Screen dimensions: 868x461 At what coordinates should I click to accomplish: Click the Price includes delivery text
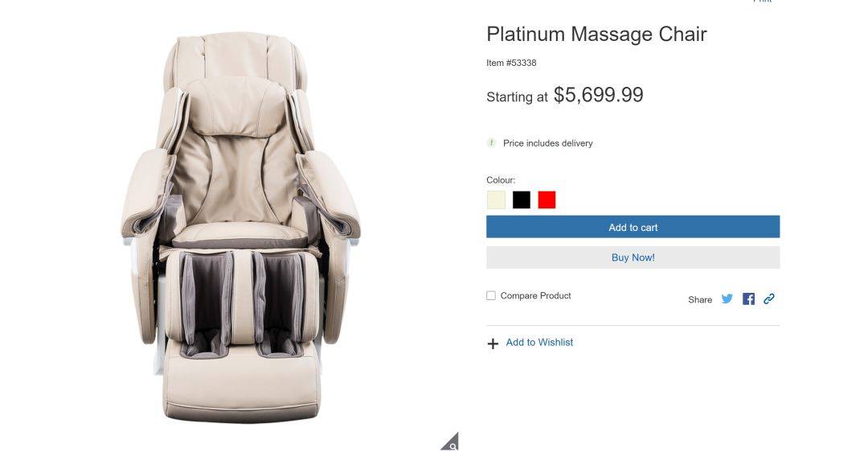click(547, 143)
